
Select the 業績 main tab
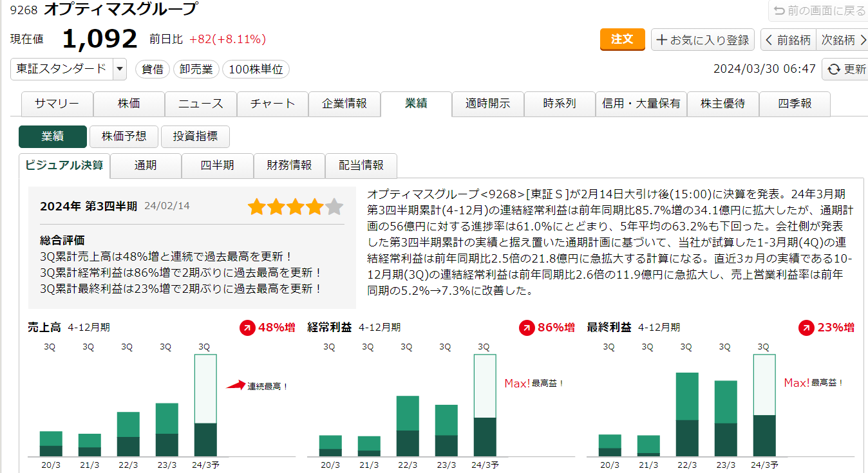click(416, 104)
